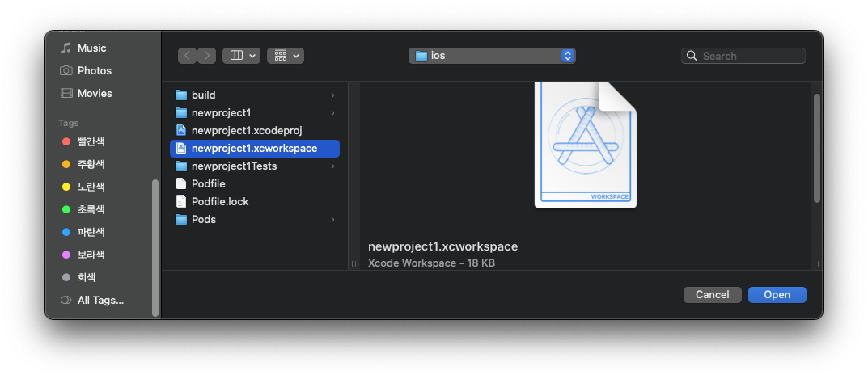Select the build folder

(255, 95)
